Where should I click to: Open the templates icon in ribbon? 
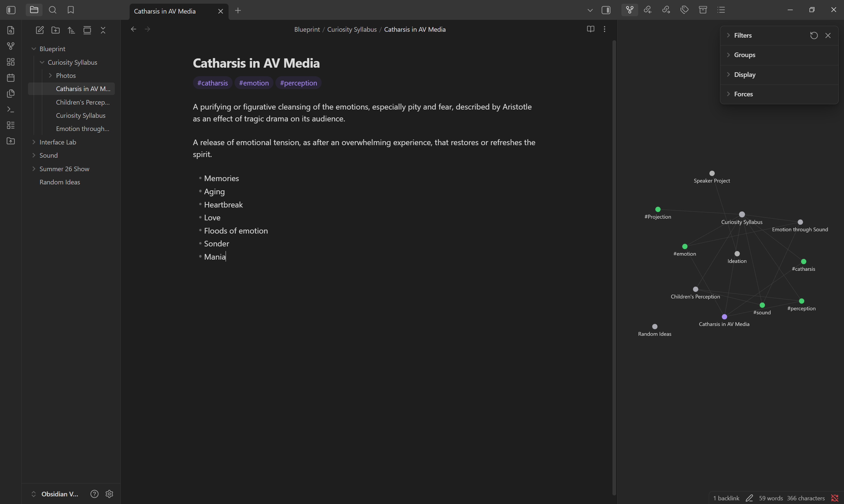11,94
